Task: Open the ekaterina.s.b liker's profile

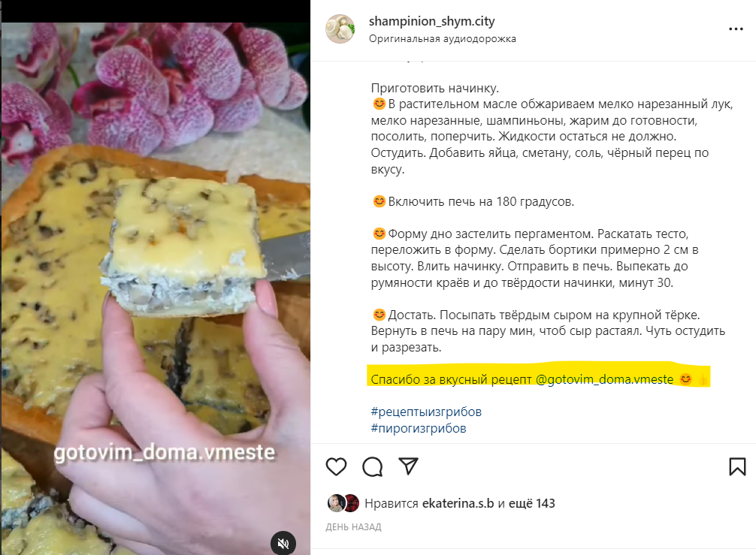Action: click(x=458, y=503)
